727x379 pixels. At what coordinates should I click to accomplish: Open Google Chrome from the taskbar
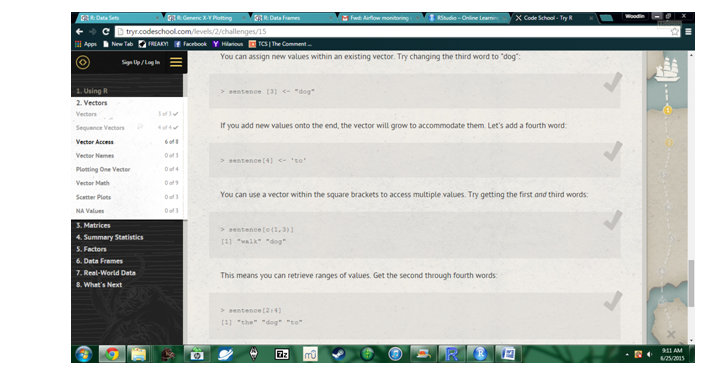(112, 354)
